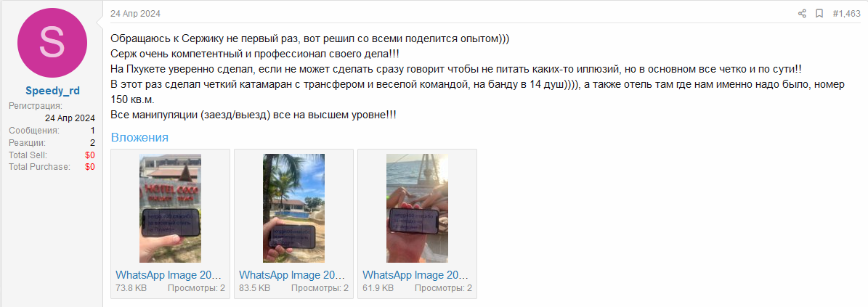
Task: Open the Hotel Coco attachment thumbnail
Action: (x=171, y=208)
